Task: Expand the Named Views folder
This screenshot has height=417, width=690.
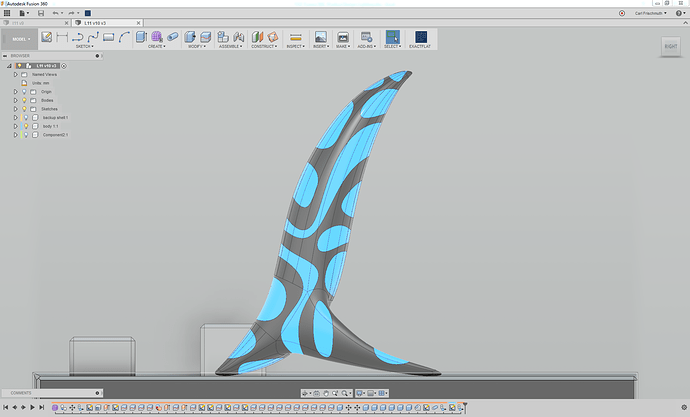Action: (x=16, y=74)
